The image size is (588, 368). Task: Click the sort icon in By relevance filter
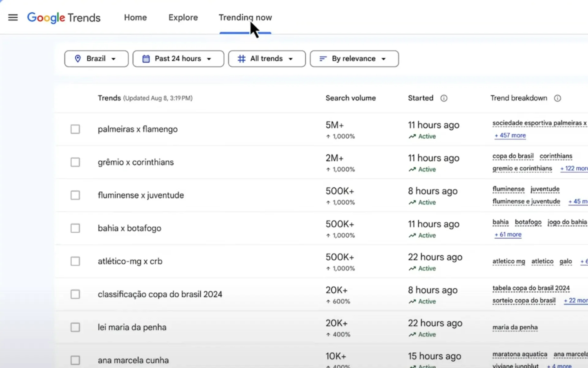pyautogui.click(x=322, y=59)
